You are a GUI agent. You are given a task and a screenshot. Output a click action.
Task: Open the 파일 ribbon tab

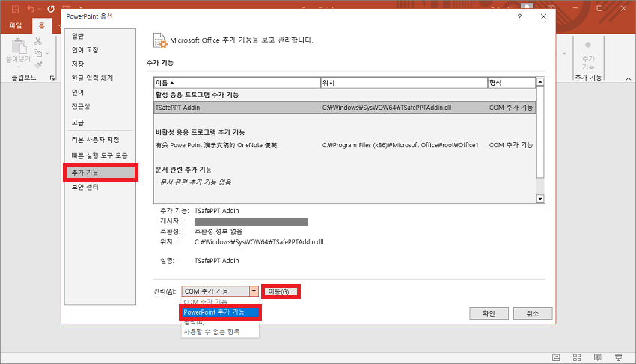coord(16,25)
